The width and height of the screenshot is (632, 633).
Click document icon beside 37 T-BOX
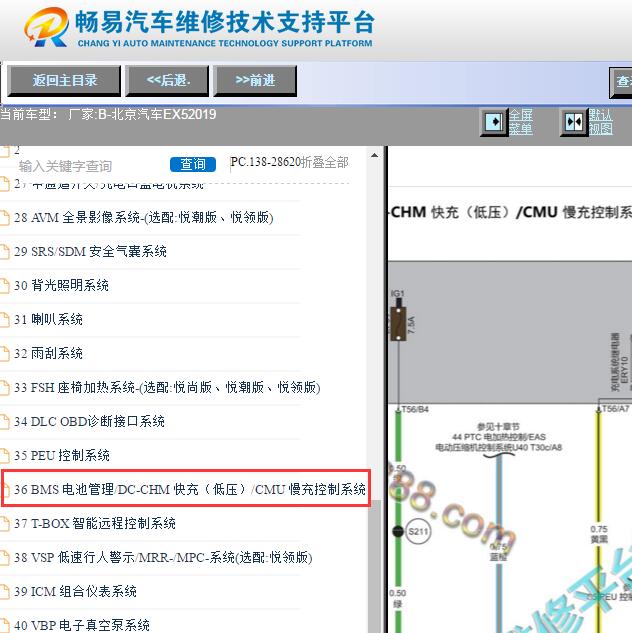(4, 524)
